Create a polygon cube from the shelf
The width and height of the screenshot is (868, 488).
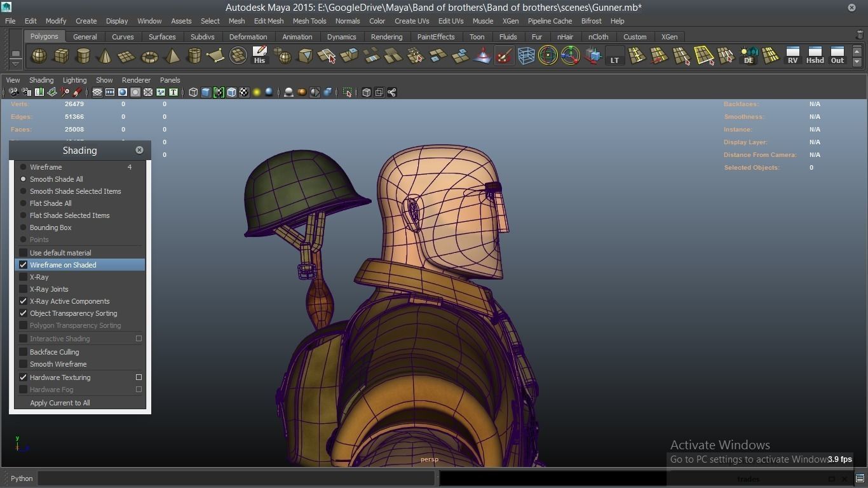61,56
